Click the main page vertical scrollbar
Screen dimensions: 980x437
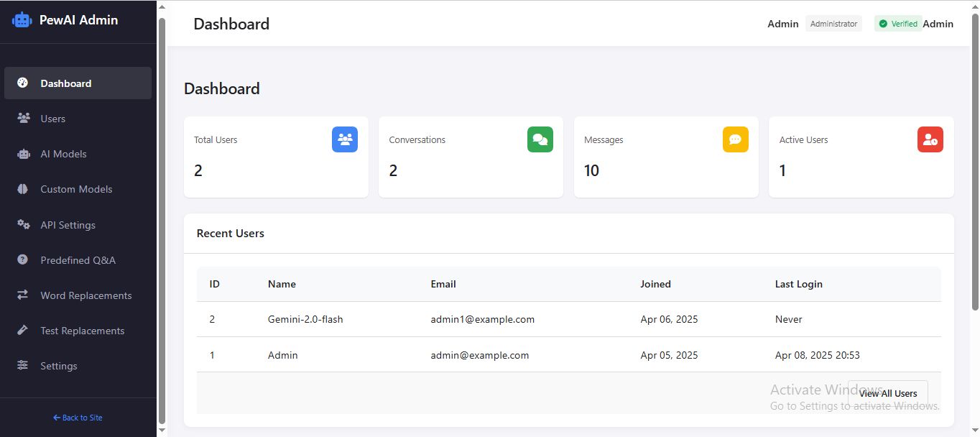pos(975,162)
